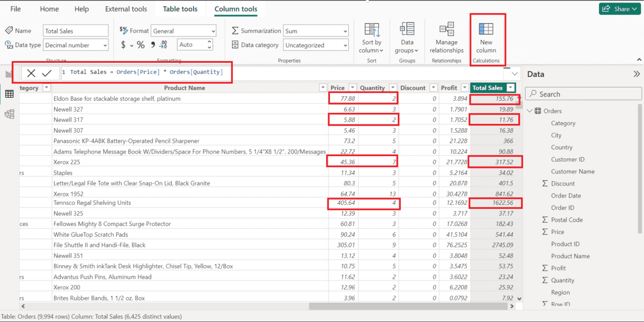Increase decimal places with the Auto stepper
The height and width of the screenshot is (322, 644).
pos(209,42)
